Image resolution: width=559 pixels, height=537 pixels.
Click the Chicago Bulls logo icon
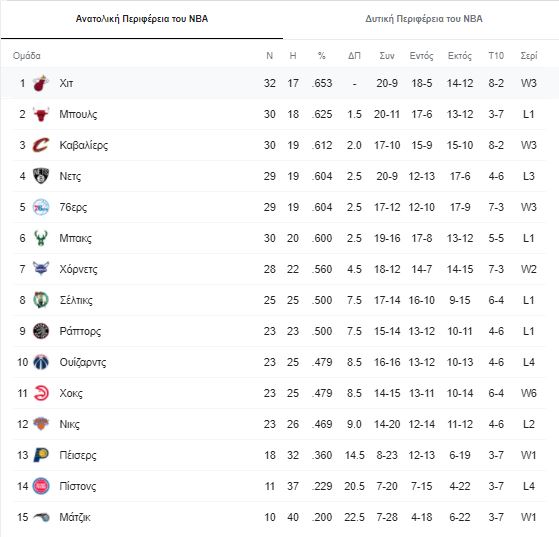click(x=41, y=114)
